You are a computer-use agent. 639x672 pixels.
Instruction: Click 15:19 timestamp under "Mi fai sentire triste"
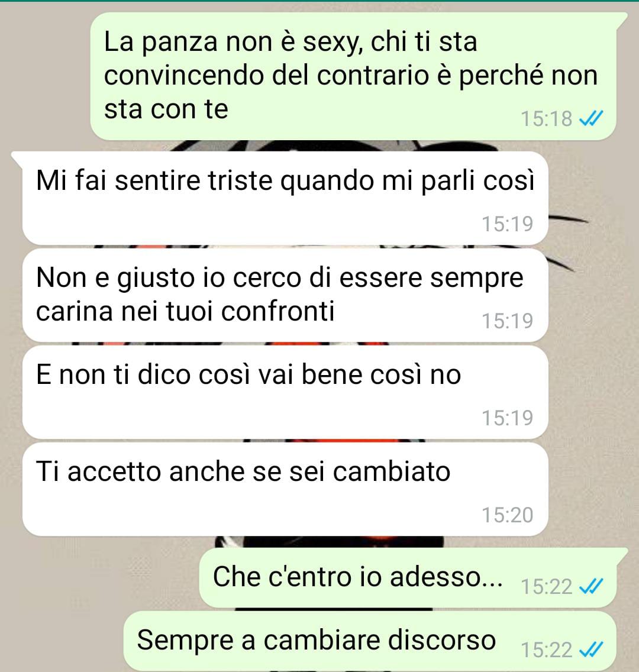508,224
